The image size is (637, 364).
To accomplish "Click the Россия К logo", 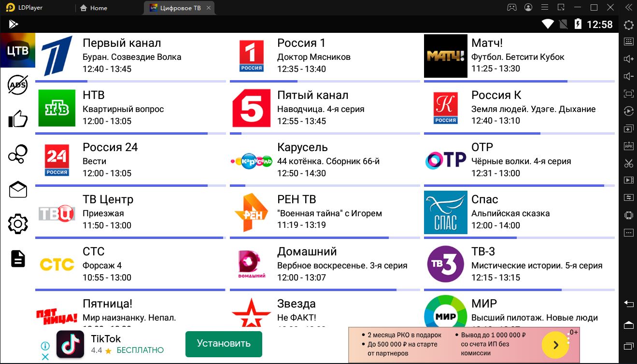I will click(x=445, y=108).
